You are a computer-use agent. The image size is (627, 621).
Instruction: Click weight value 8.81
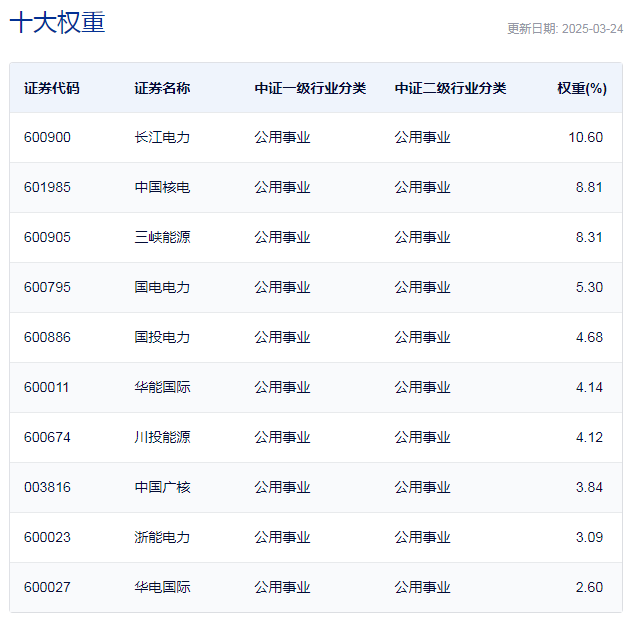pos(589,188)
